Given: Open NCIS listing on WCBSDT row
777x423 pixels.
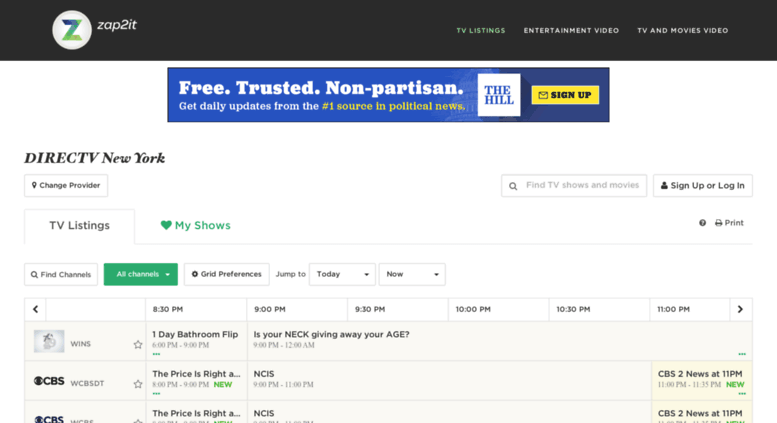Looking at the screenshot, I should pos(449,380).
